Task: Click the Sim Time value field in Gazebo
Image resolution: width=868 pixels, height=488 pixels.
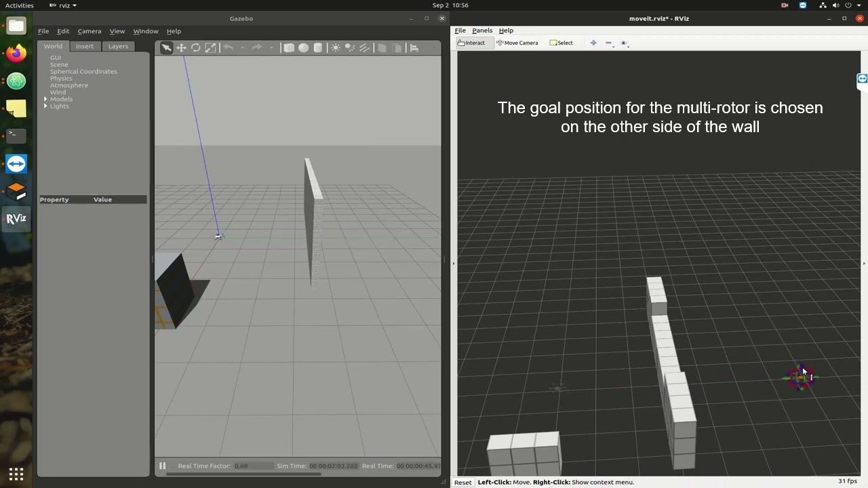Action: (x=334, y=466)
